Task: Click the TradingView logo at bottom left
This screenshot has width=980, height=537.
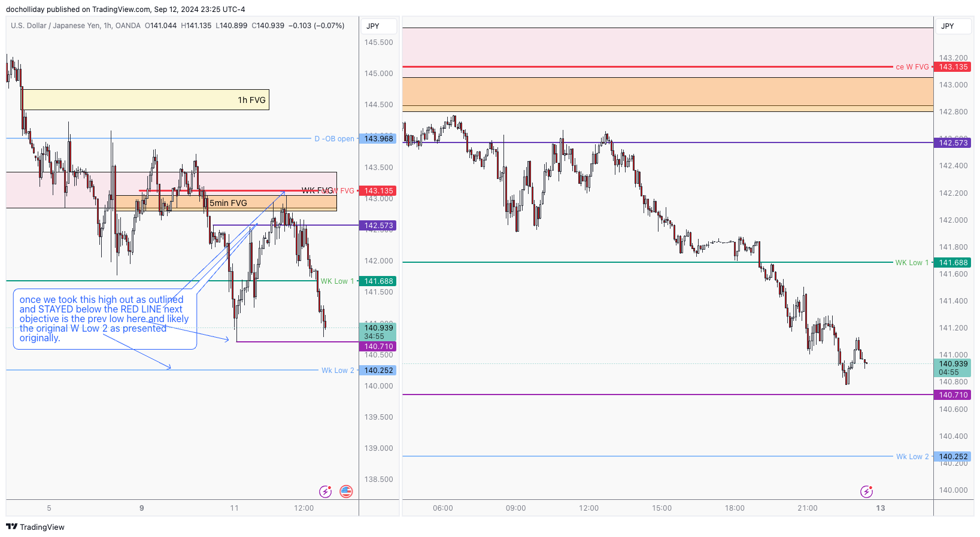Action: 35,527
